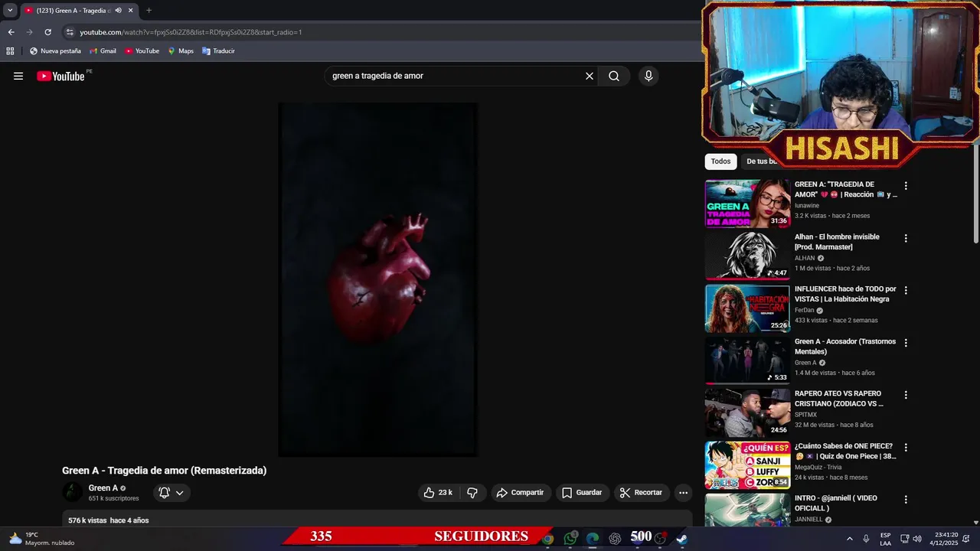Viewport: 980px width, 551px height.
Task: Options menu for INTRO janniell video
Action: tap(906, 500)
